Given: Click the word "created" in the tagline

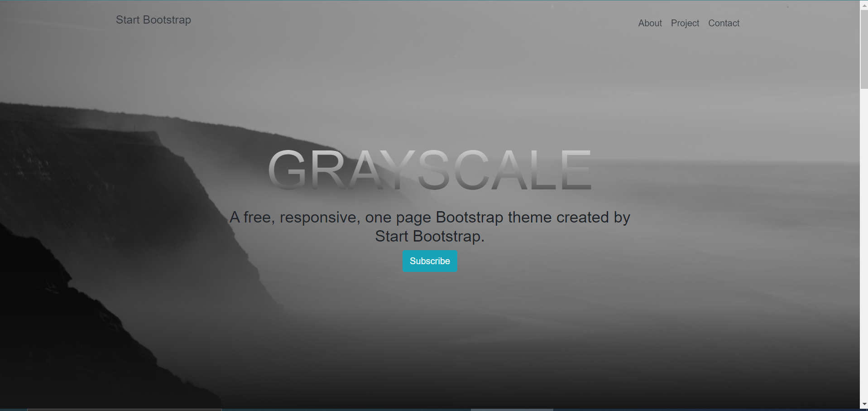Looking at the screenshot, I should 582,218.
